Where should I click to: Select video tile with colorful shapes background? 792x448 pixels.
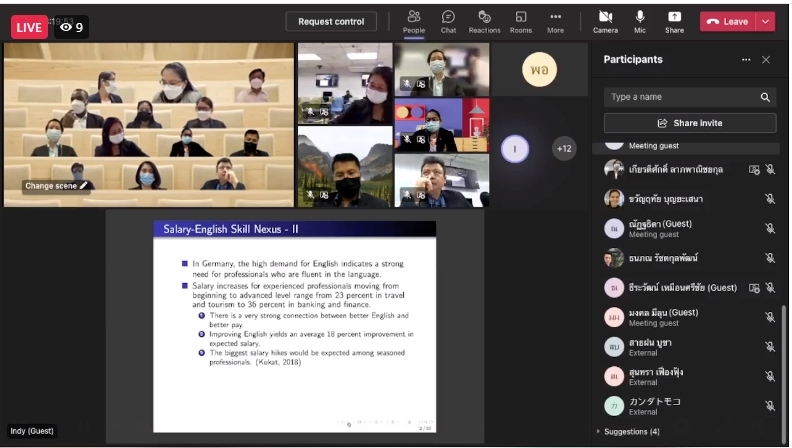(x=441, y=125)
